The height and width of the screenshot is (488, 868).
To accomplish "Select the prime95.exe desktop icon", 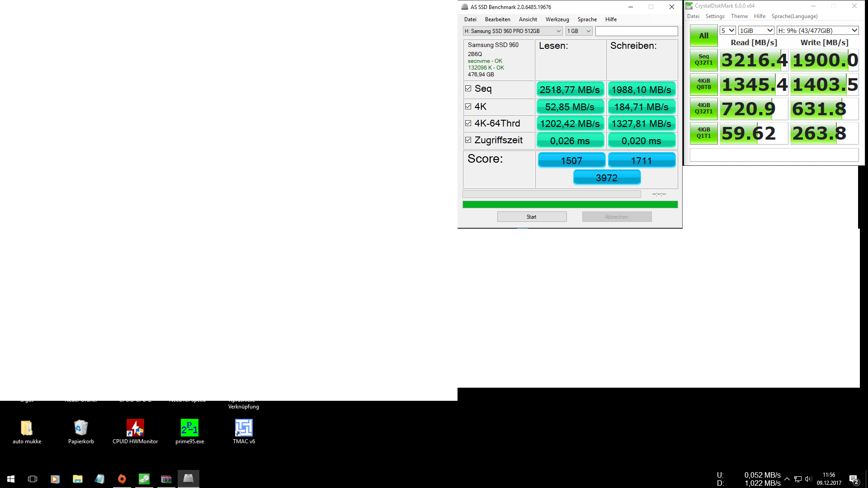I will tap(189, 432).
